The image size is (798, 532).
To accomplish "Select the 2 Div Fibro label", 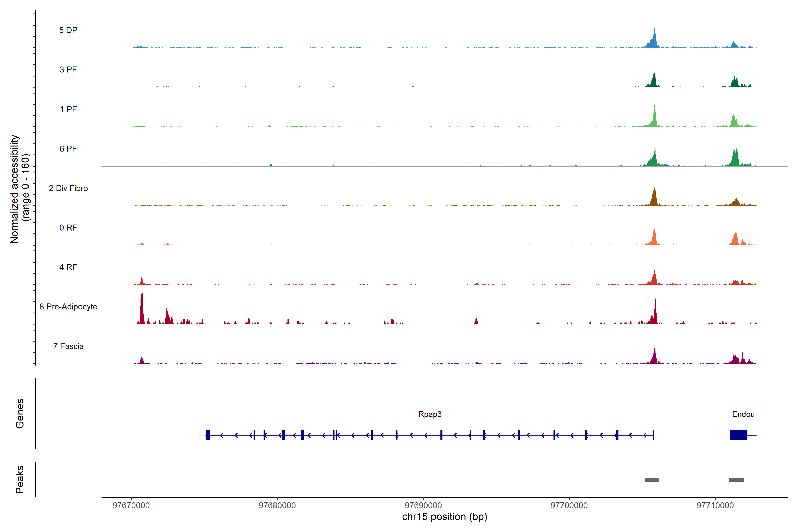I will pyautogui.click(x=68, y=188).
